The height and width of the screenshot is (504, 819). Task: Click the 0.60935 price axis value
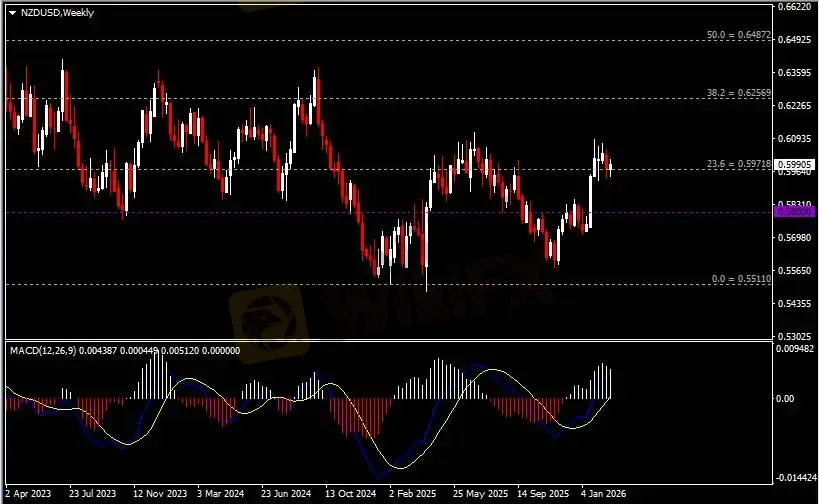pos(797,139)
